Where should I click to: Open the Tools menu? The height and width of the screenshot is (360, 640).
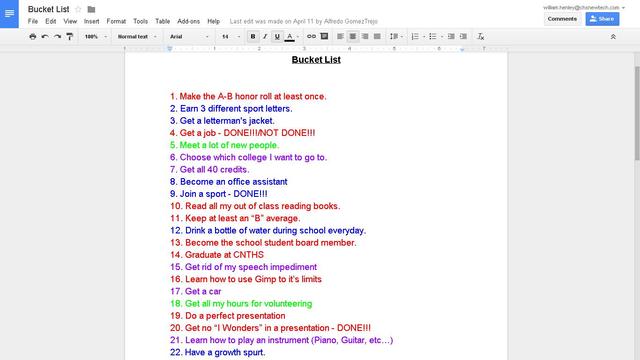[140, 21]
